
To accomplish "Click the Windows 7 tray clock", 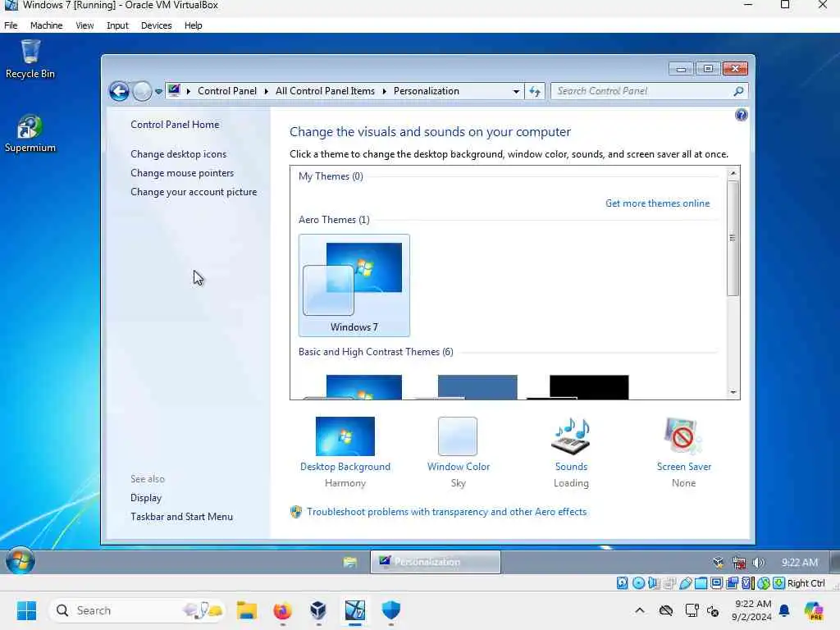I will click(799, 562).
